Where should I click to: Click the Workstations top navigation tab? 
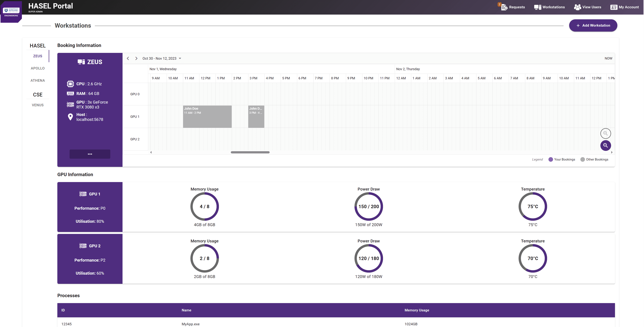(x=549, y=7)
